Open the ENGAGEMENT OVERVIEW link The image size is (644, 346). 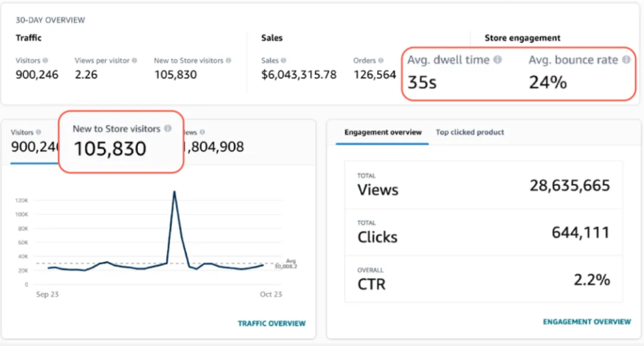[x=587, y=321]
